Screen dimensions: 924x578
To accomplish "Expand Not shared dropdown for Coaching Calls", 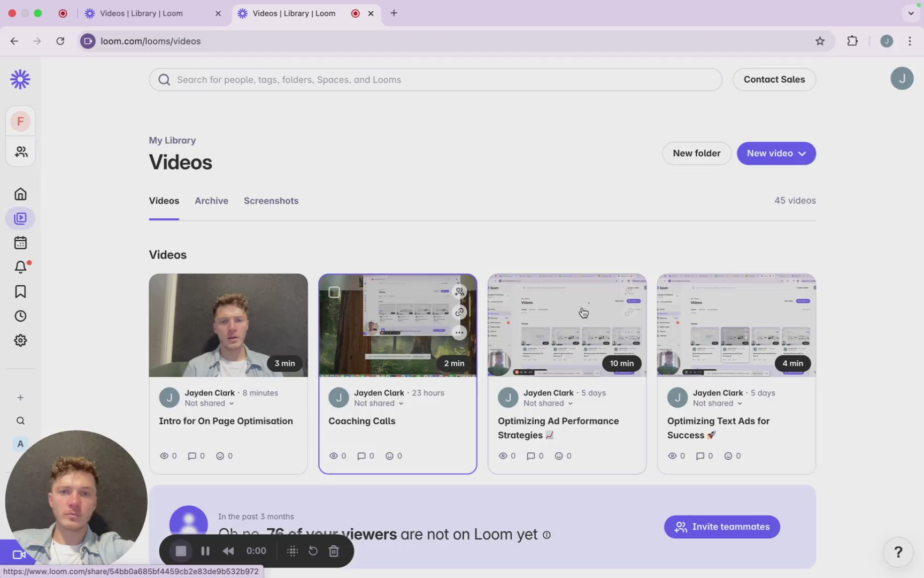I will pos(378,404).
